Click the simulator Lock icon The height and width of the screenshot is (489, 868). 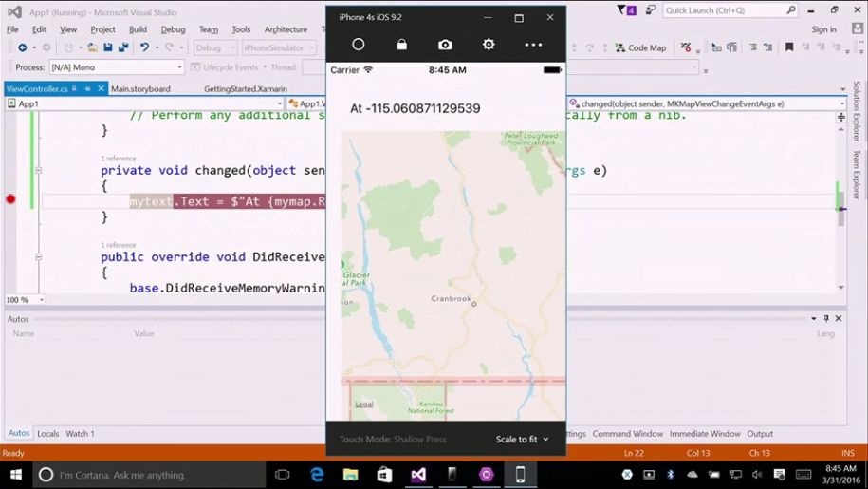tap(401, 45)
